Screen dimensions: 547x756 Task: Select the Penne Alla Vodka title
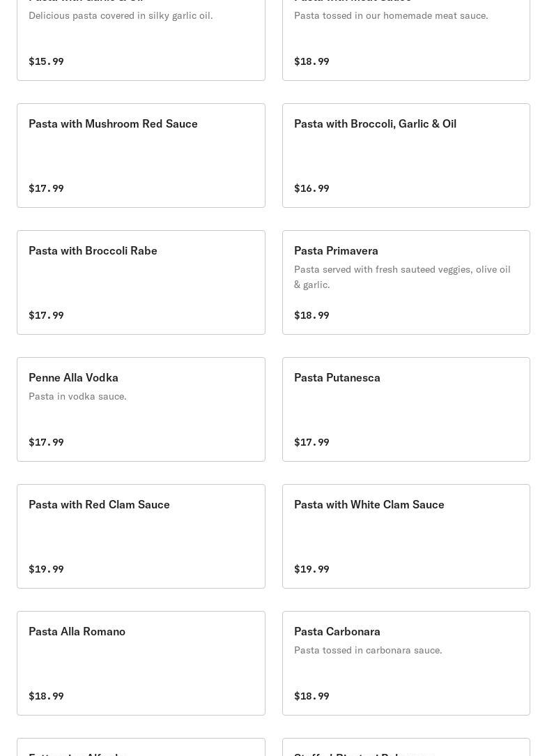coord(73,377)
